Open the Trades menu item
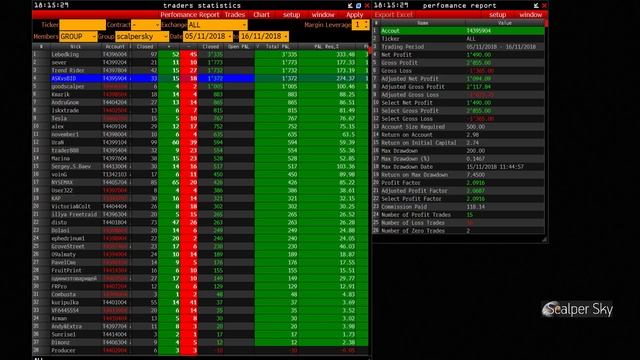This screenshot has width=640, height=360. point(235,15)
